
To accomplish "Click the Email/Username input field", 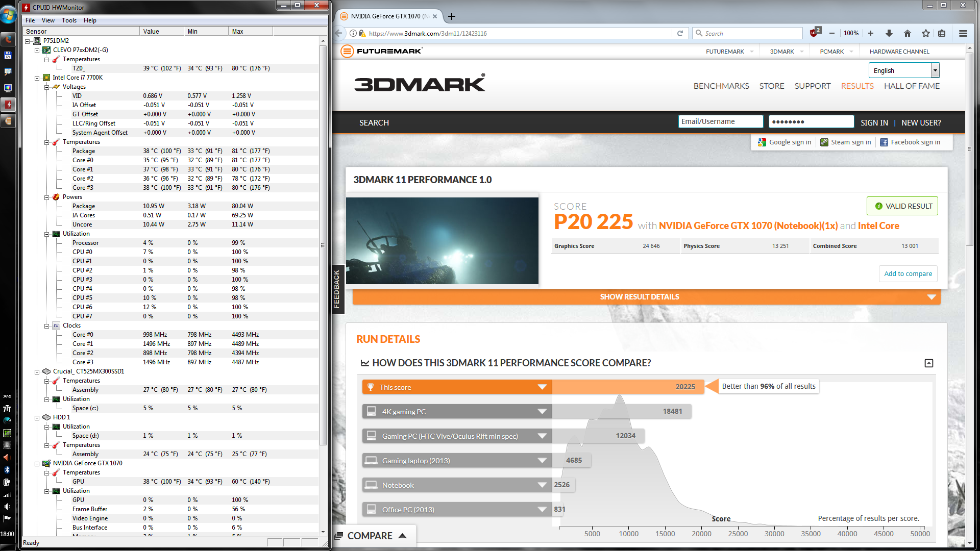I will [x=720, y=121].
